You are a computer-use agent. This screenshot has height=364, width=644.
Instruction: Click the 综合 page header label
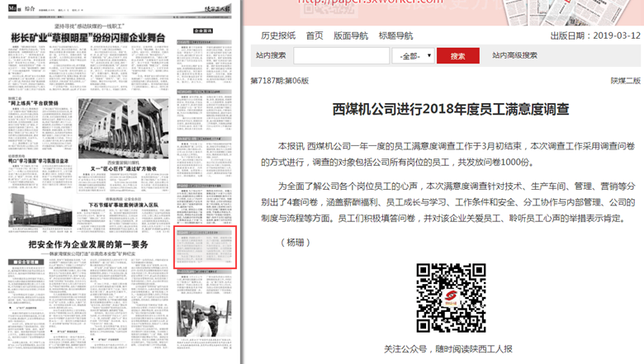coord(30,8)
